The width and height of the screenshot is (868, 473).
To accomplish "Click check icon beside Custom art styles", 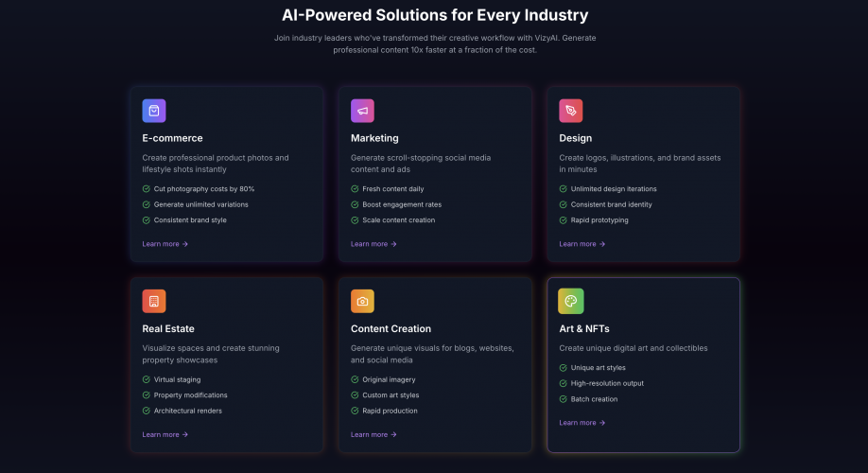I will point(355,394).
